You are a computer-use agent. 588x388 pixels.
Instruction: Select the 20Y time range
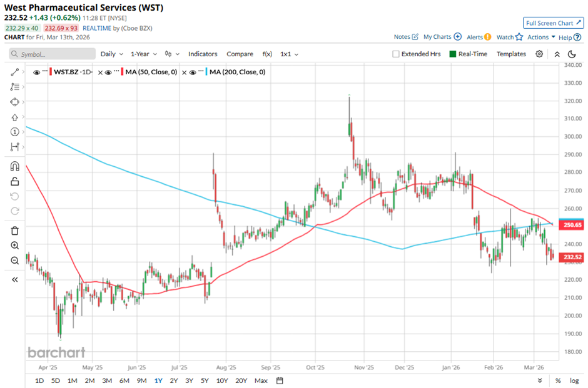241,381
